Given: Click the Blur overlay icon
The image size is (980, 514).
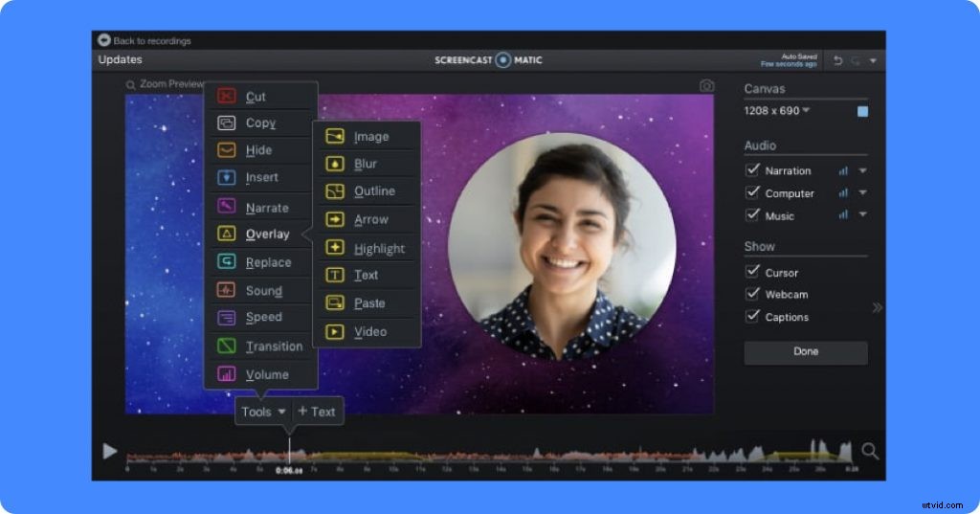Looking at the screenshot, I should pyautogui.click(x=335, y=164).
